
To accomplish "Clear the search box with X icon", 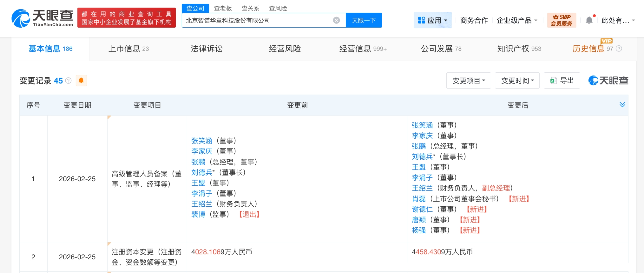I will point(336,20).
